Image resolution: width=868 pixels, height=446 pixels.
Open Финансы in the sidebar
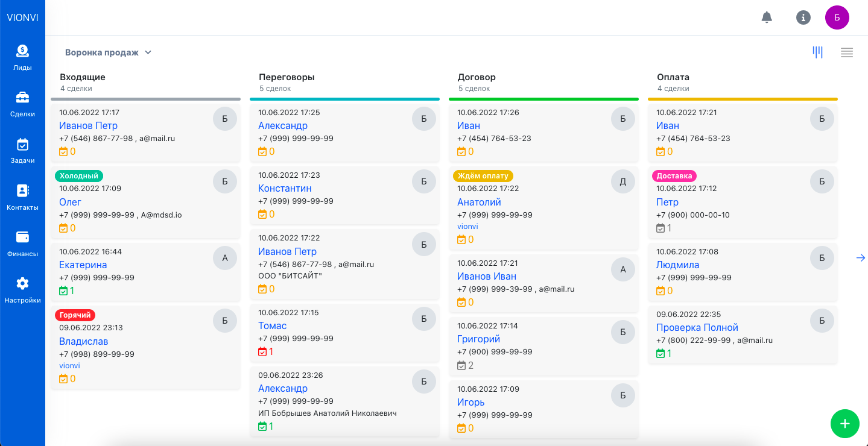[22, 244]
